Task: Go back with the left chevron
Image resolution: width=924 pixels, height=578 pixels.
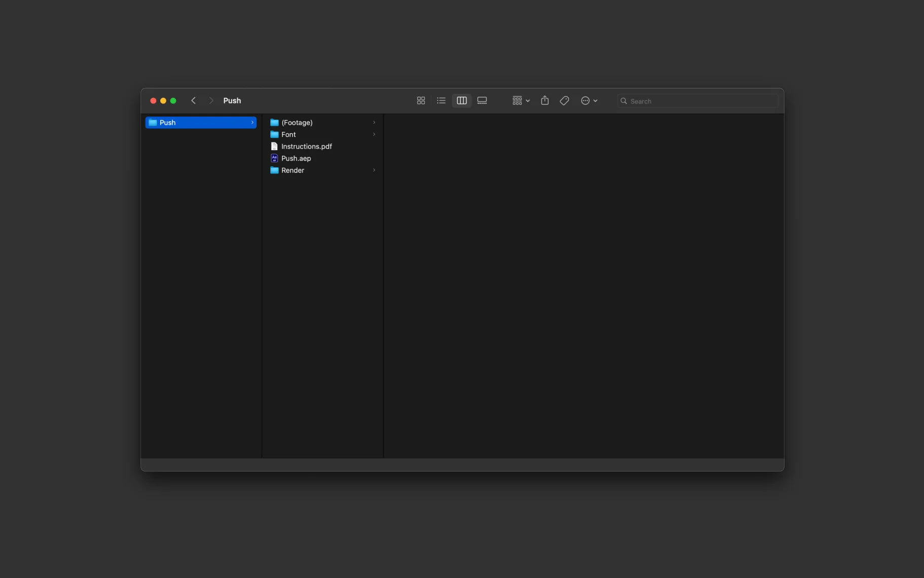Action: point(193,100)
